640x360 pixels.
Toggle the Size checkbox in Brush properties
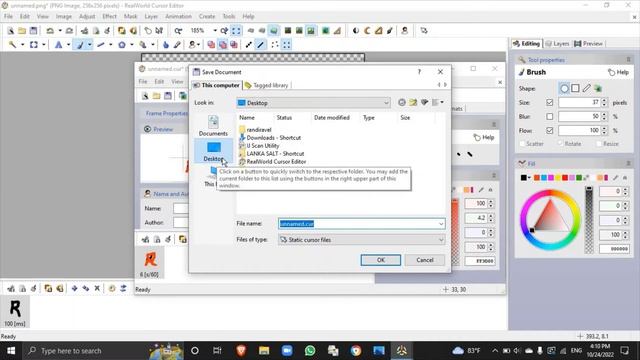tap(549, 102)
